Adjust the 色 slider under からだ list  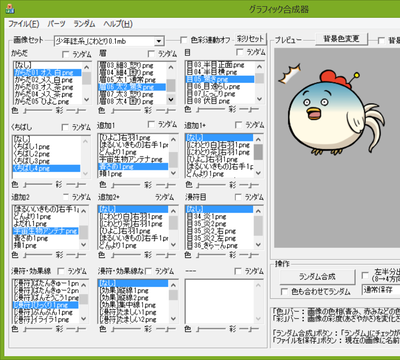click(x=38, y=110)
